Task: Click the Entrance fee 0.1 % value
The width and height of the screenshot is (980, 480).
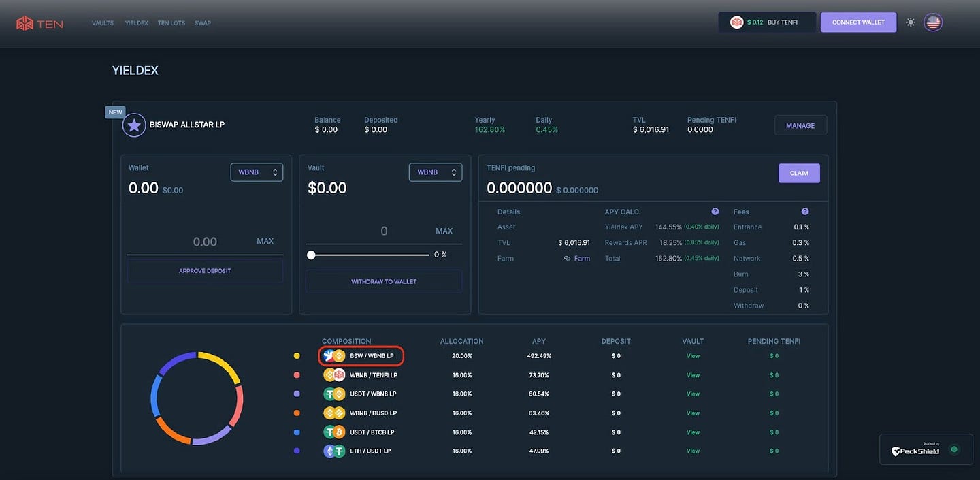Action: 802,227
